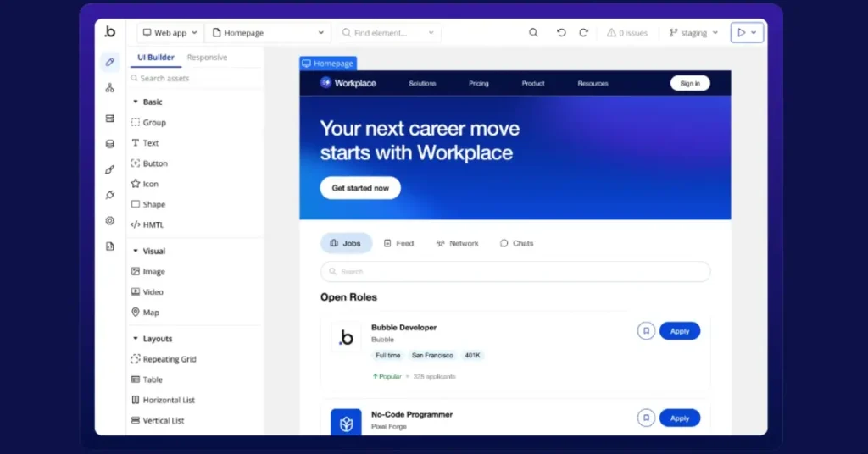Screen dimensions: 868x454
Task: Select the Vertical List element icon
Action: [x=135, y=420]
